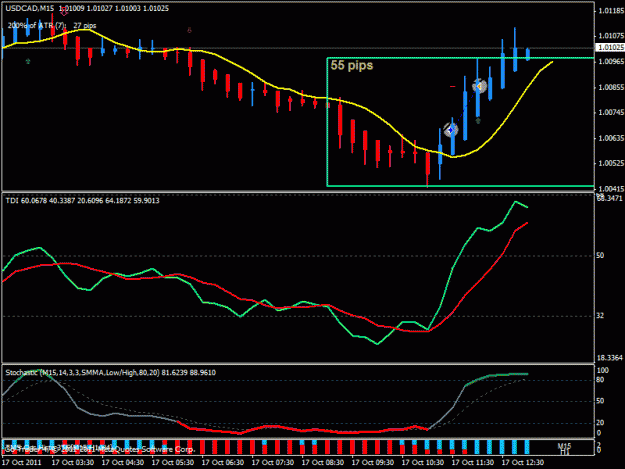Click the small green arrow below early candles
This screenshot has height=469, width=625.
(x=28, y=61)
